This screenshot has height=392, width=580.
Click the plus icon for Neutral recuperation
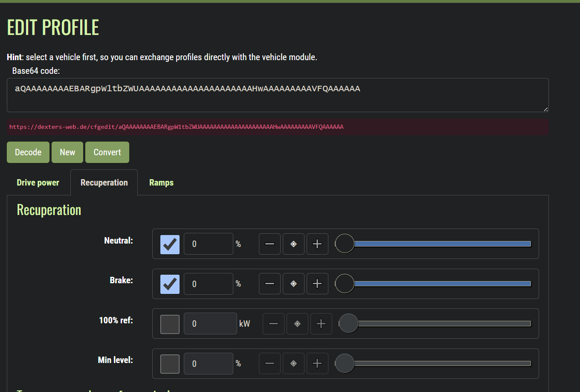coord(317,244)
